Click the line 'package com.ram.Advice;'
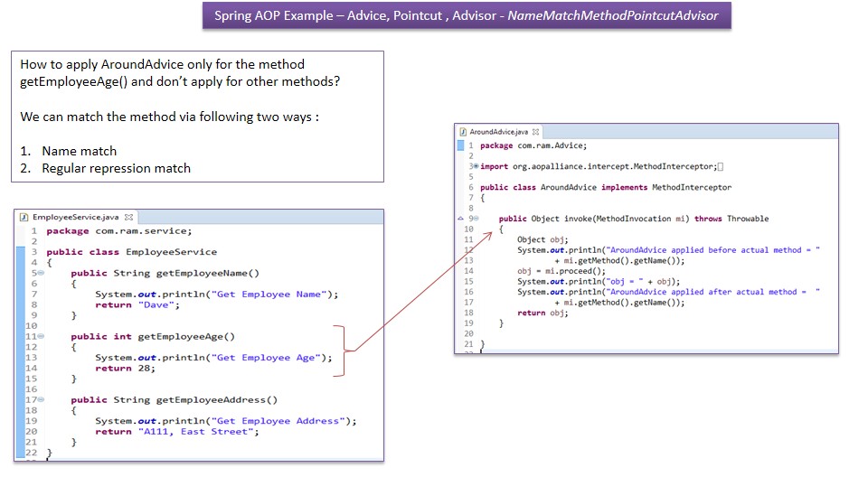This screenshot has width=868, height=477. point(533,145)
